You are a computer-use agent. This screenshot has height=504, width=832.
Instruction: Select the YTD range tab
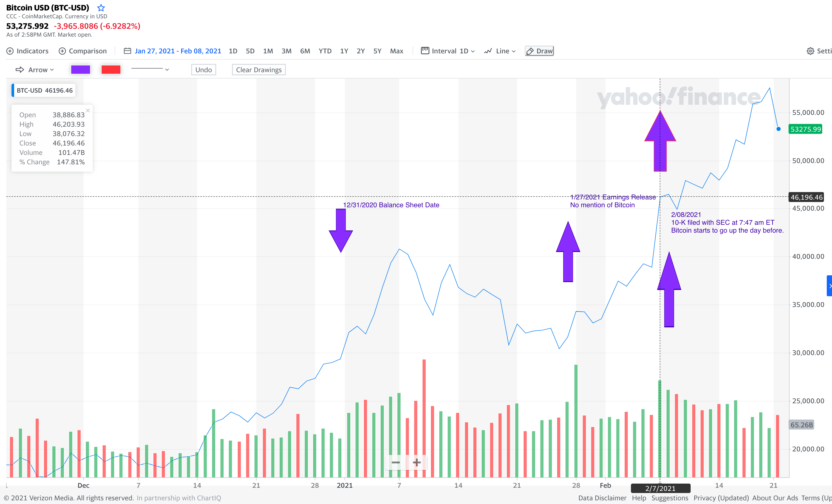325,51
